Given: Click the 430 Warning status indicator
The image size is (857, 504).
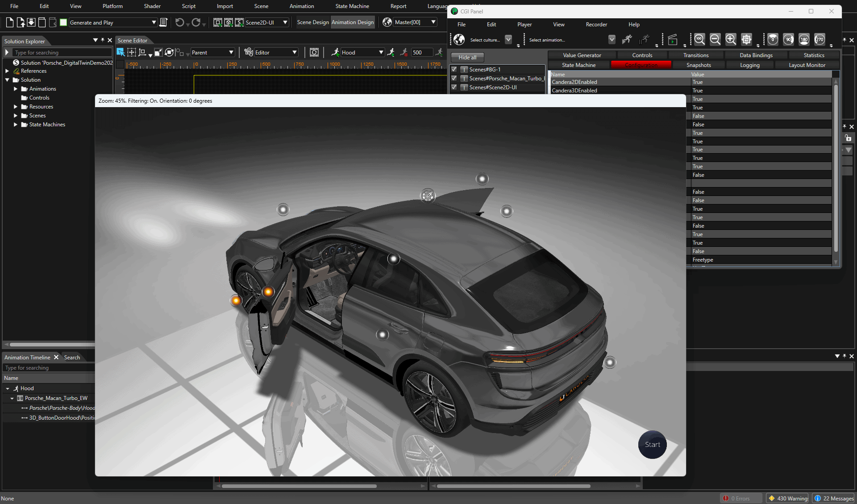Looking at the screenshot, I should [788, 498].
